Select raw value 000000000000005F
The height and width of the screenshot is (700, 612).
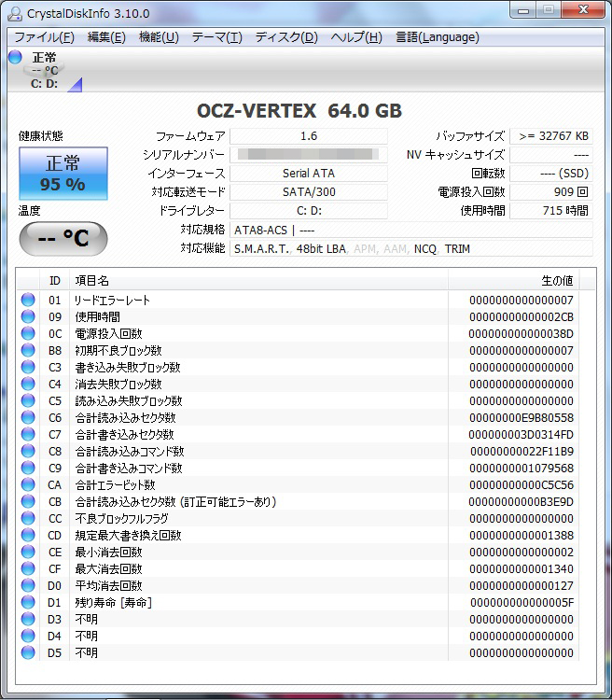point(522,603)
